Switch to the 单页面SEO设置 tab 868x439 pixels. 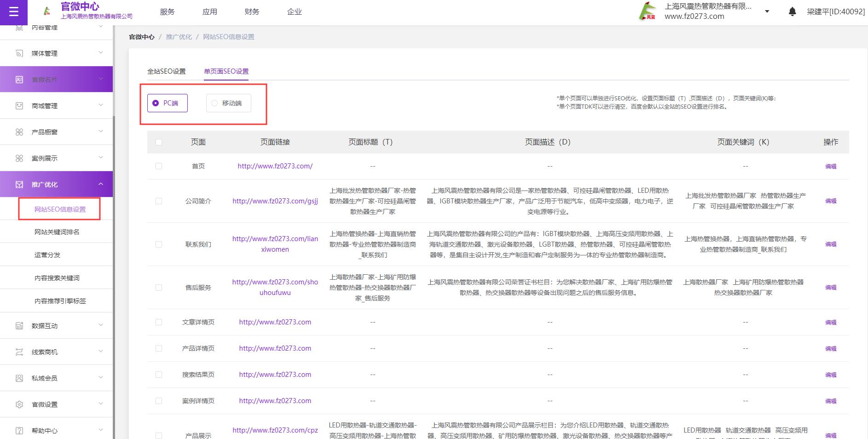tap(226, 71)
